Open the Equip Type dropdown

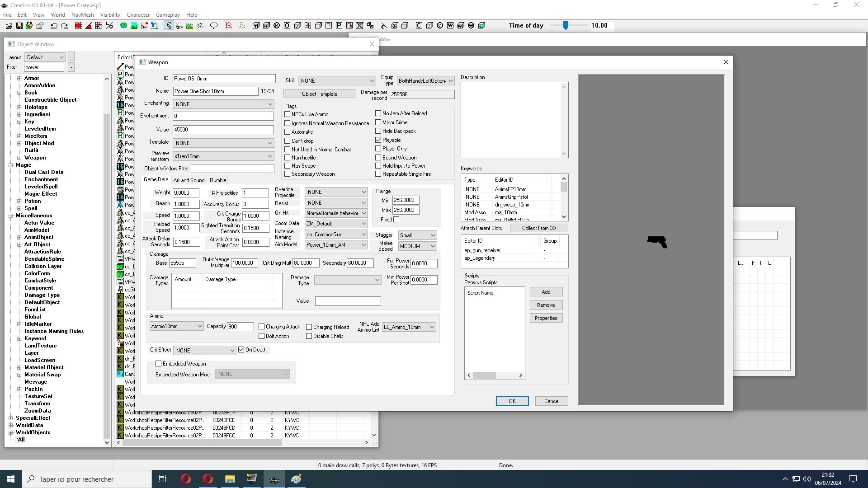425,81
